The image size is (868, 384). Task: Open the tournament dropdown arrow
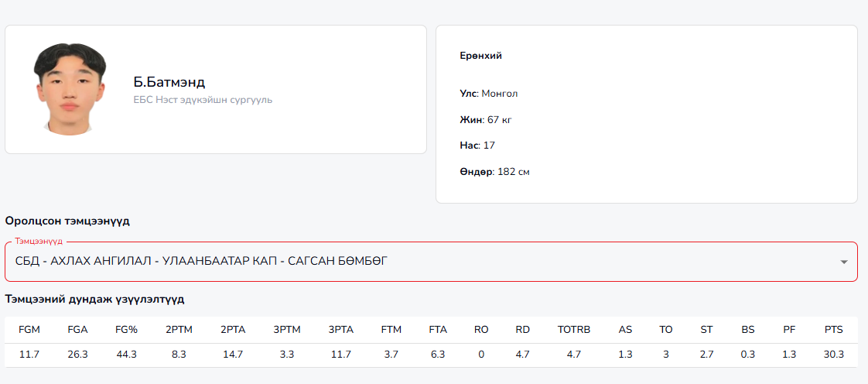coord(843,262)
